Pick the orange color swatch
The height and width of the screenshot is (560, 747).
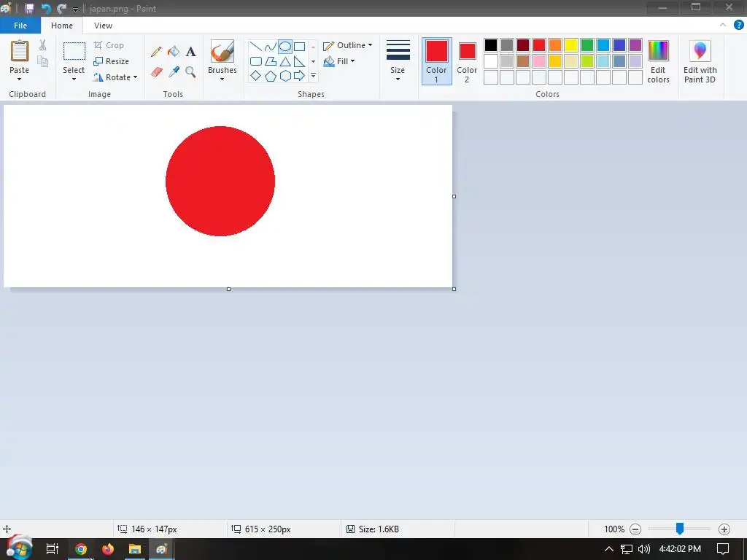(555, 45)
